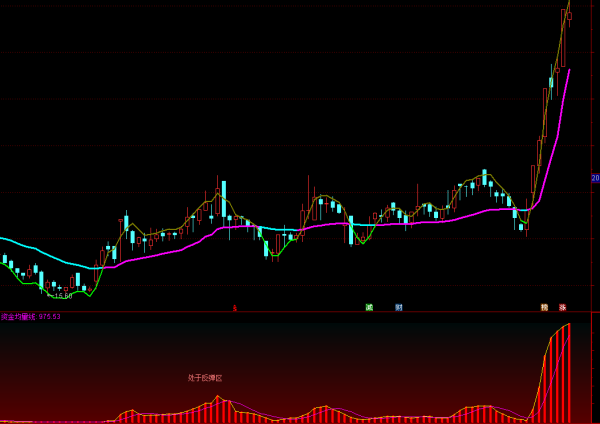Click the red 涨 marker icon
Viewport: 600px width, 424px height.
(563, 307)
